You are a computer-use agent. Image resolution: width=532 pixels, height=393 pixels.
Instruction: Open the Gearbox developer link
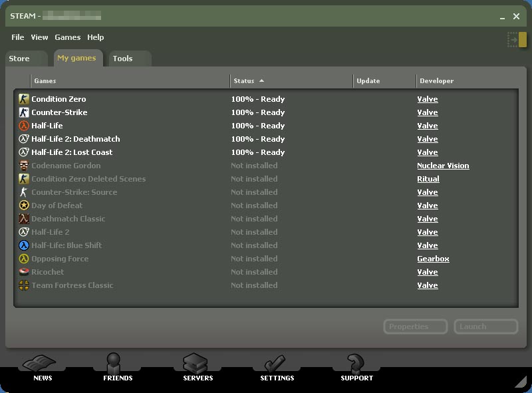tap(434, 259)
